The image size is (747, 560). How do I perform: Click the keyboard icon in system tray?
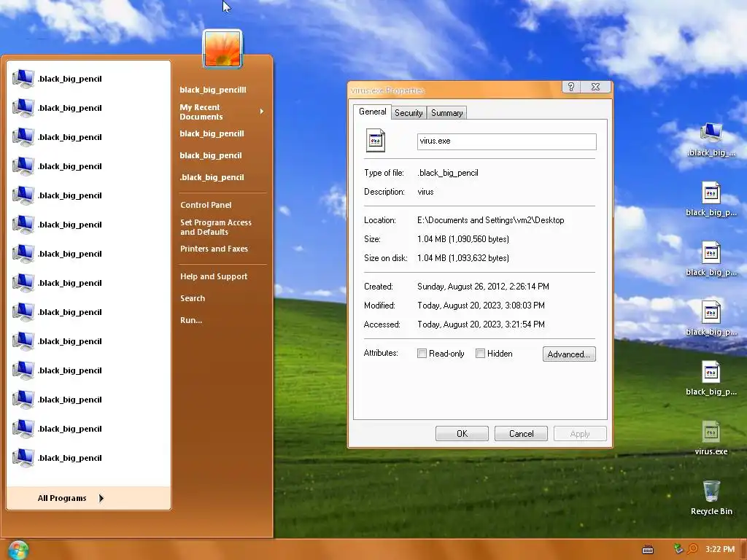pyautogui.click(x=648, y=550)
